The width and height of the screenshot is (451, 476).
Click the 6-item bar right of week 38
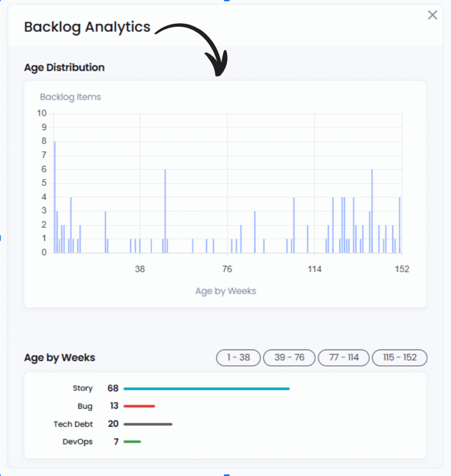165,212
